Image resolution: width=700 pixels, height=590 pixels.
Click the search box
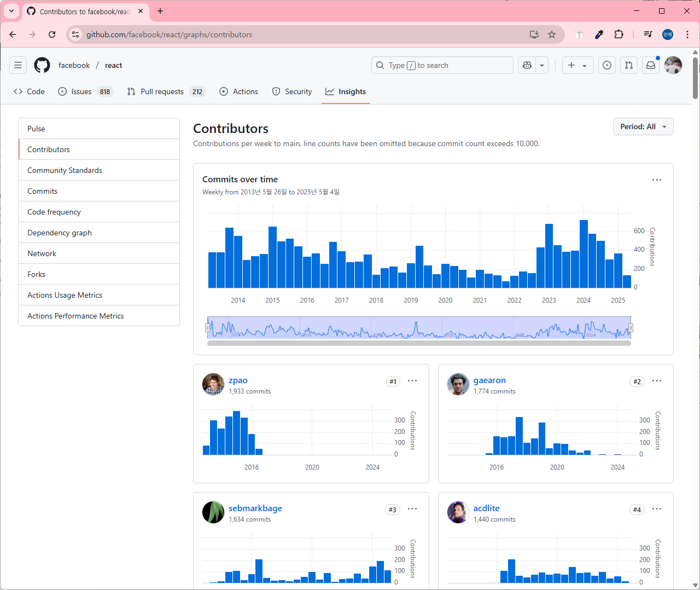tap(442, 65)
